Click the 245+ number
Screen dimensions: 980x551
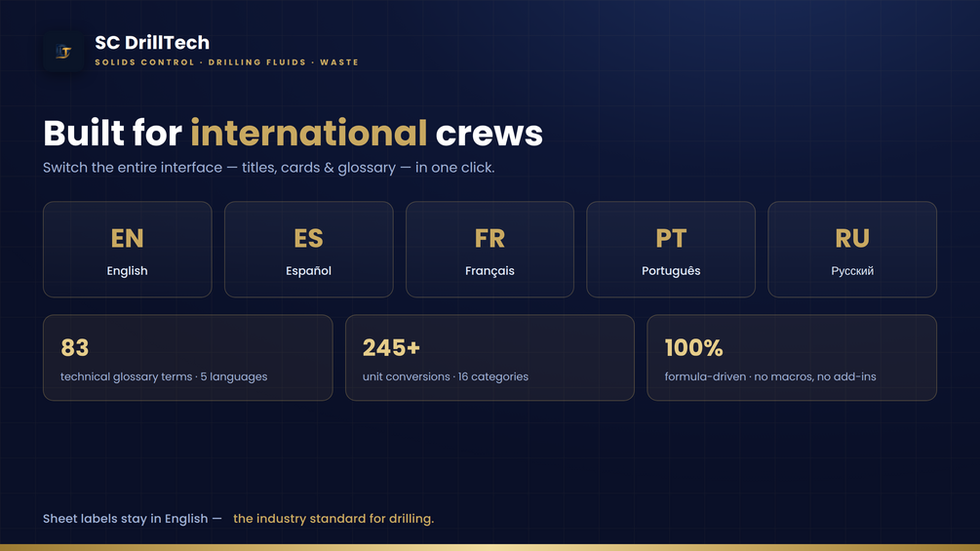click(391, 348)
